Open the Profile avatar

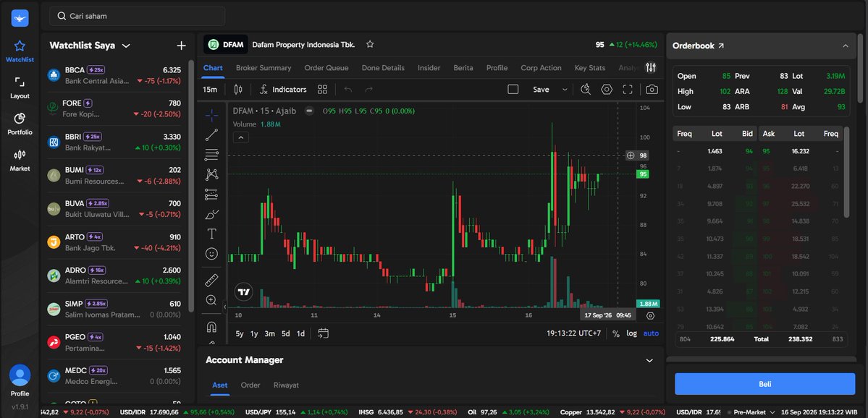pyautogui.click(x=20, y=375)
